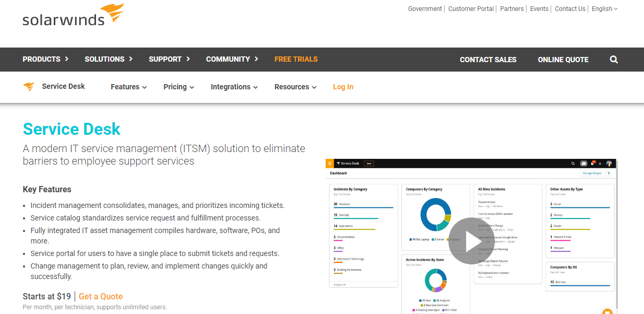Click New button in dashboard preview header

pyautogui.click(x=368, y=164)
